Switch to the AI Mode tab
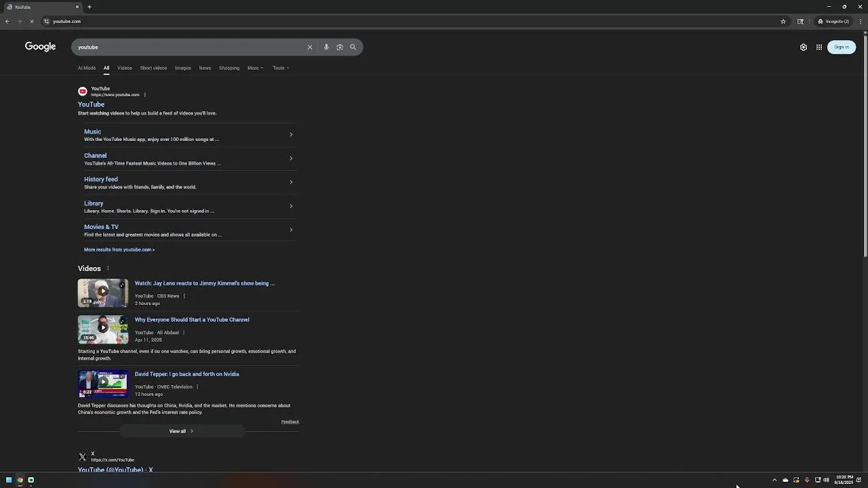The width and height of the screenshot is (868, 488). tap(87, 68)
